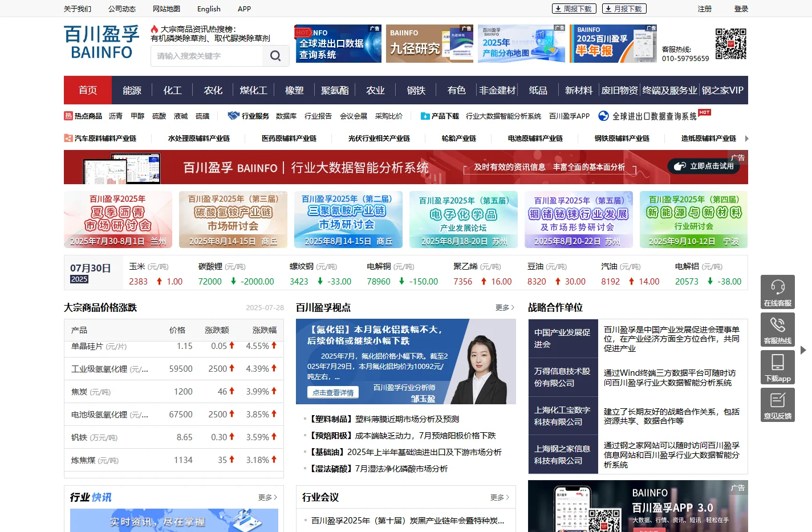The height and width of the screenshot is (532, 812).
Task: Open the 光伏行业相关产业链 link
Action: (379, 139)
